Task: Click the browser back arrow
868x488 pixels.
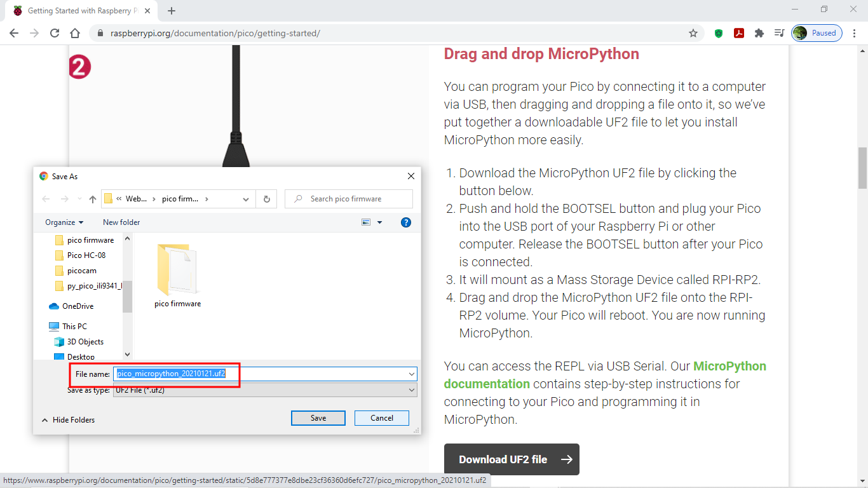Action: [x=14, y=33]
